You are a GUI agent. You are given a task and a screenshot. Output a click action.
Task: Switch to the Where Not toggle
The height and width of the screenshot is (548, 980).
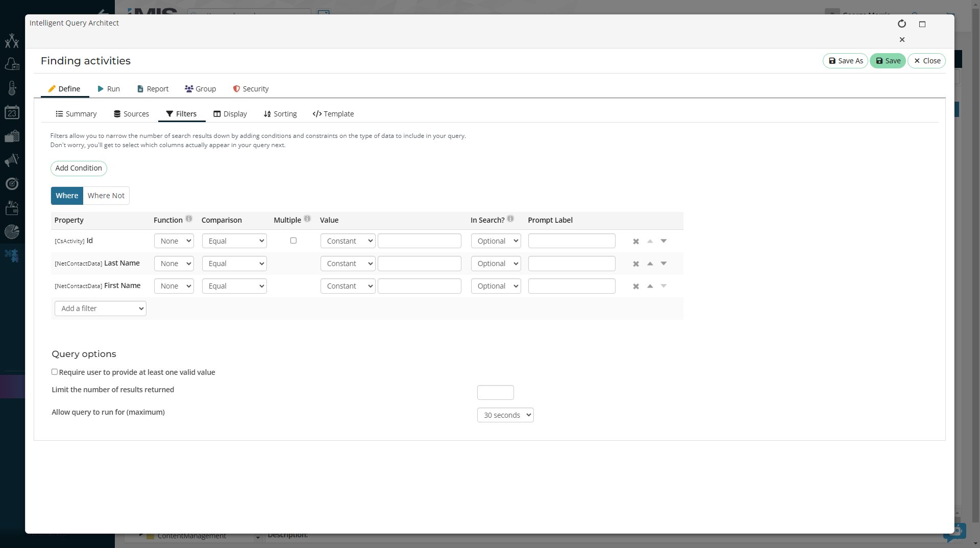(106, 196)
